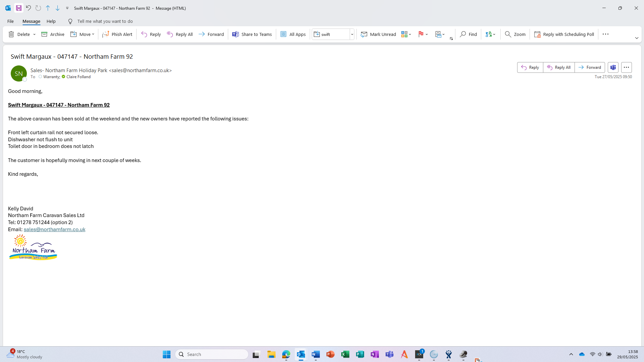Open File Explorer from the taskbar
644x362 pixels.
coord(271,354)
